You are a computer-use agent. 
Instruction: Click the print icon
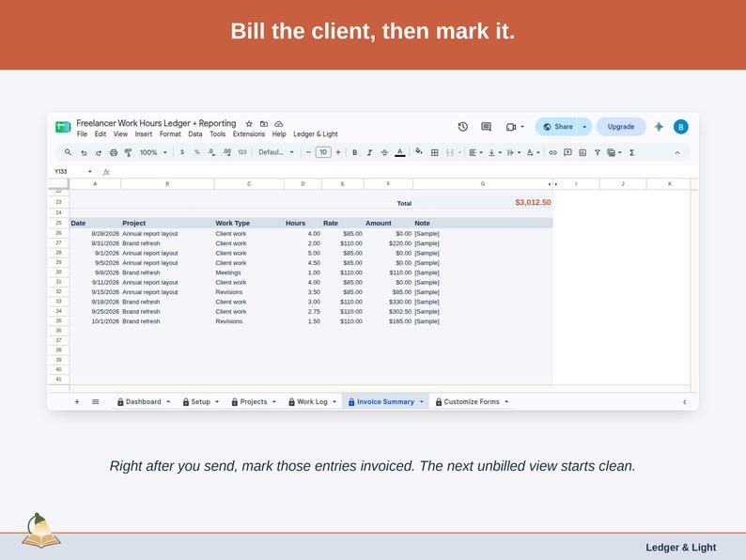tap(114, 153)
